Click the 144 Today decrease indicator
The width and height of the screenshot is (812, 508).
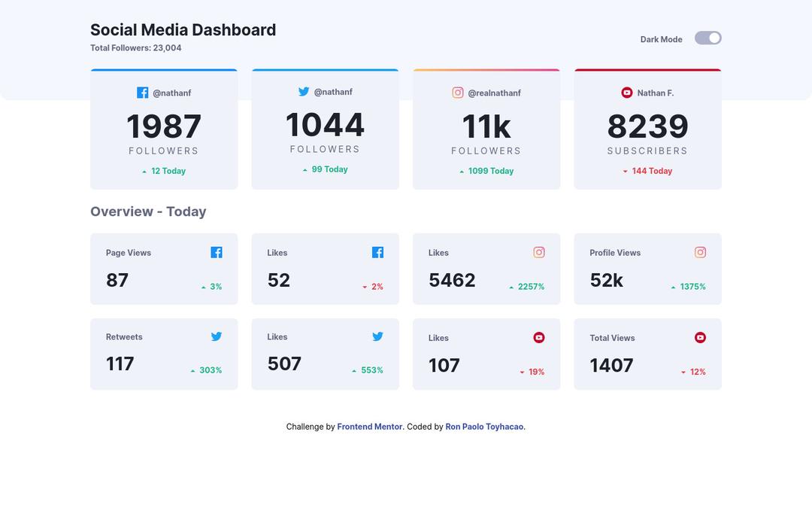pos(647,171)
